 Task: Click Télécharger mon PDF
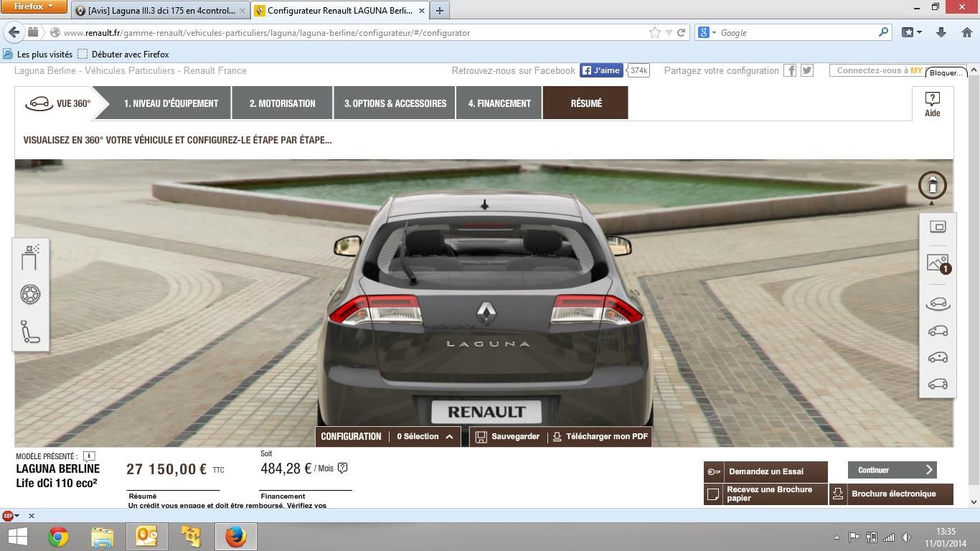600,436
